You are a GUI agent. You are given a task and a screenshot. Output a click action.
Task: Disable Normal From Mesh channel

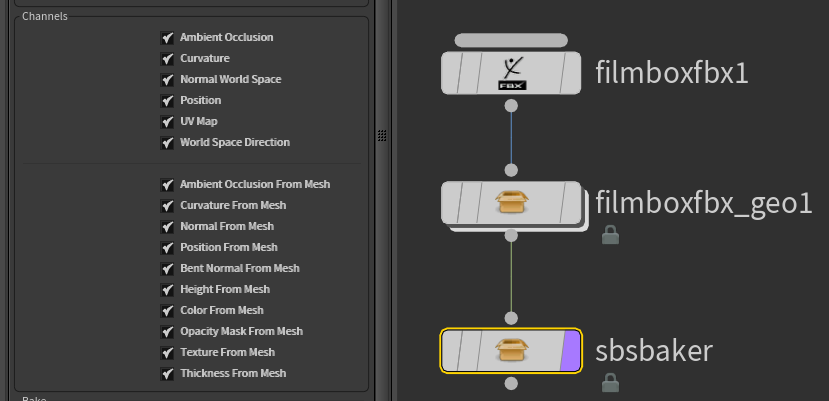167,227
